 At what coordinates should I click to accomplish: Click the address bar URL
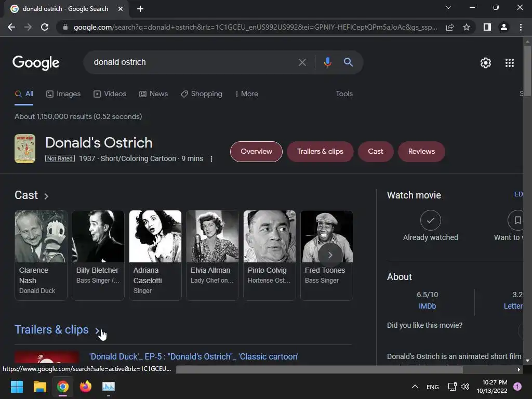click(255, 27)
